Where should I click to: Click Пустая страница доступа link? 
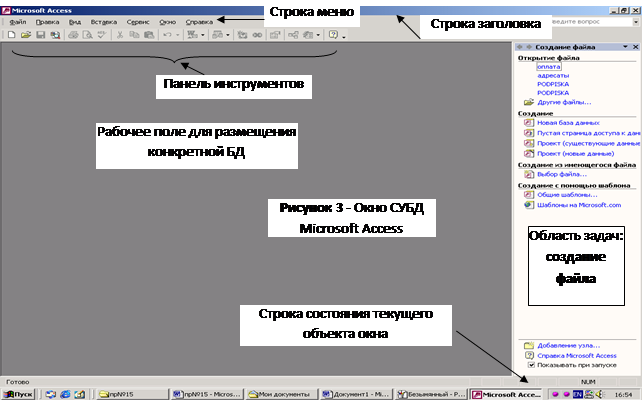coord(589,133)
